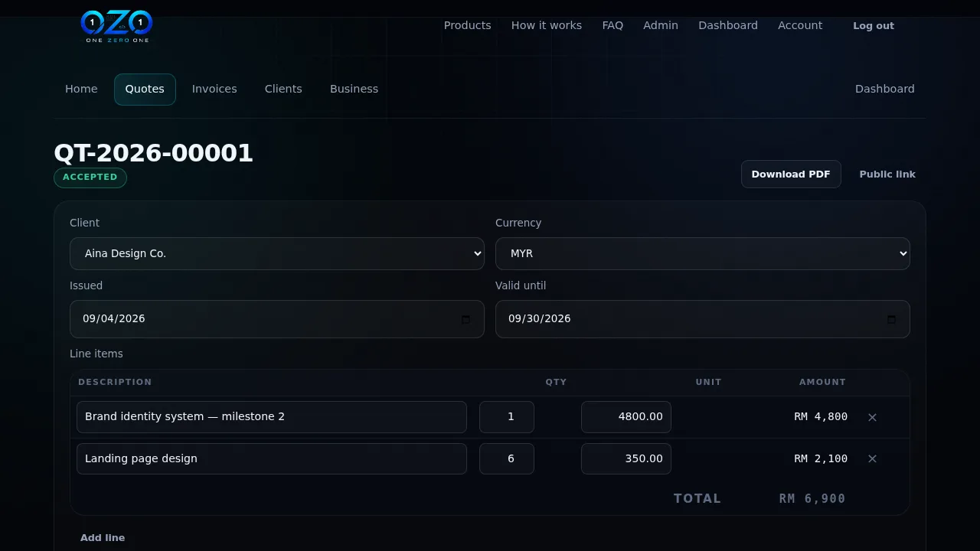980x551 pixels.
Task: Open the Business tab
Action: (354, 89)
